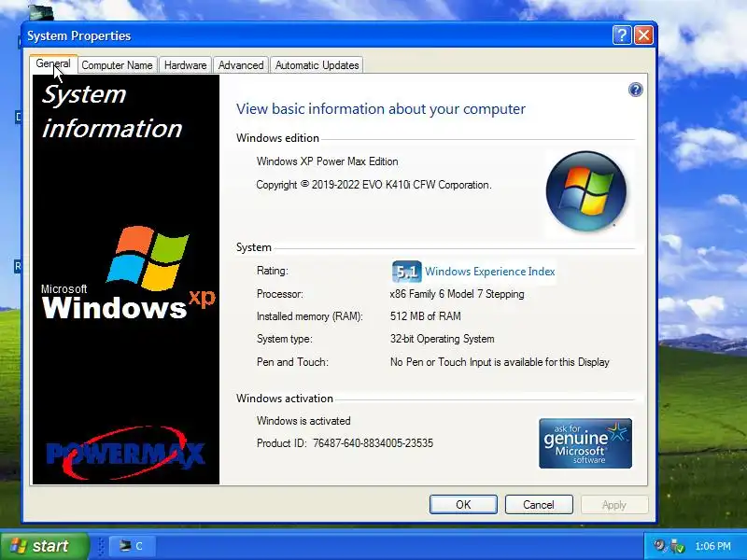Click the taskbar grip handle beside start
Image resolution: width=747 pixels, height=560 pixels.
pos(101,546)
